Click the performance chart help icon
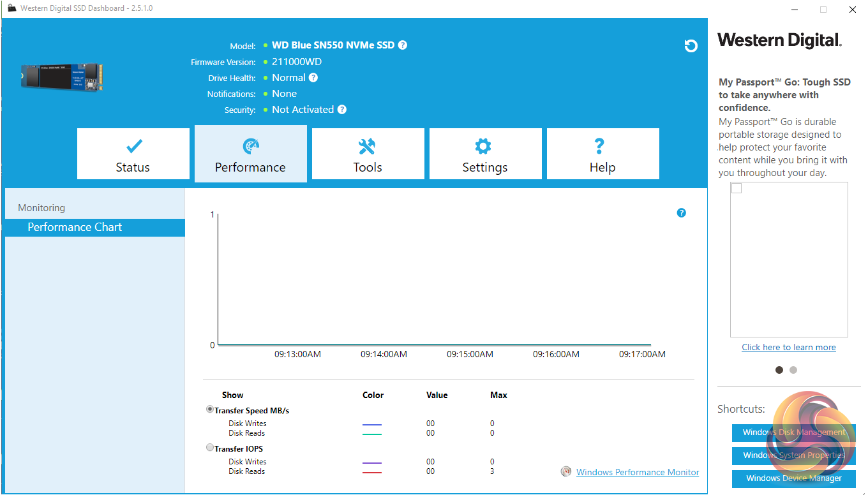This screenshot has height=495, width=868. coord(681,213)
